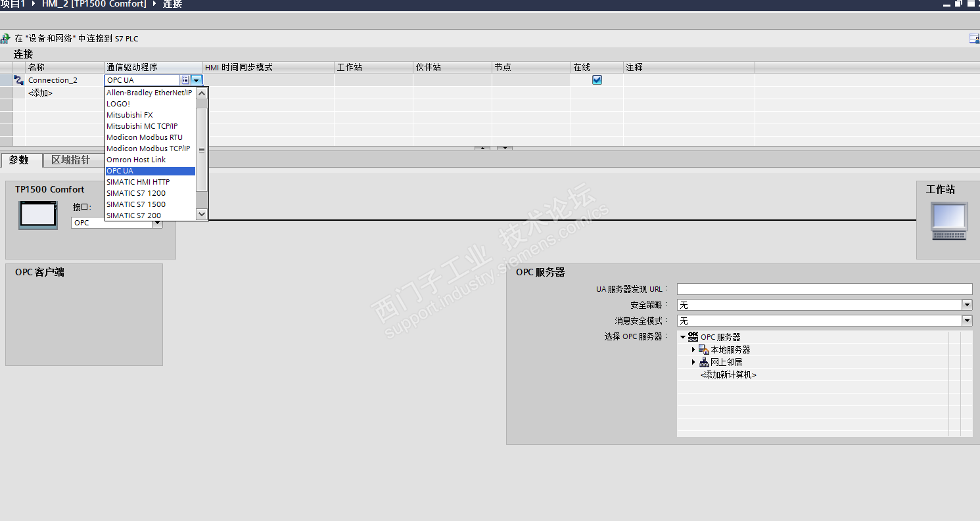Click the Connection_2 row connection icon

point(19,80)
